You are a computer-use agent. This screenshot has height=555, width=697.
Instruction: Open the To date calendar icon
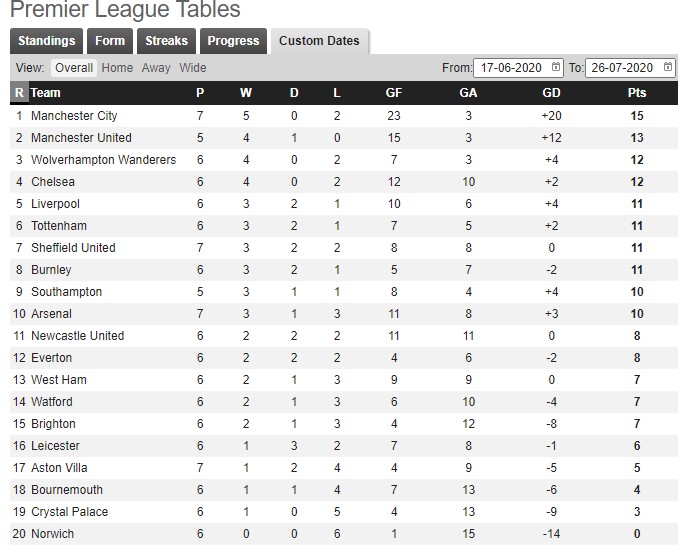667,67
